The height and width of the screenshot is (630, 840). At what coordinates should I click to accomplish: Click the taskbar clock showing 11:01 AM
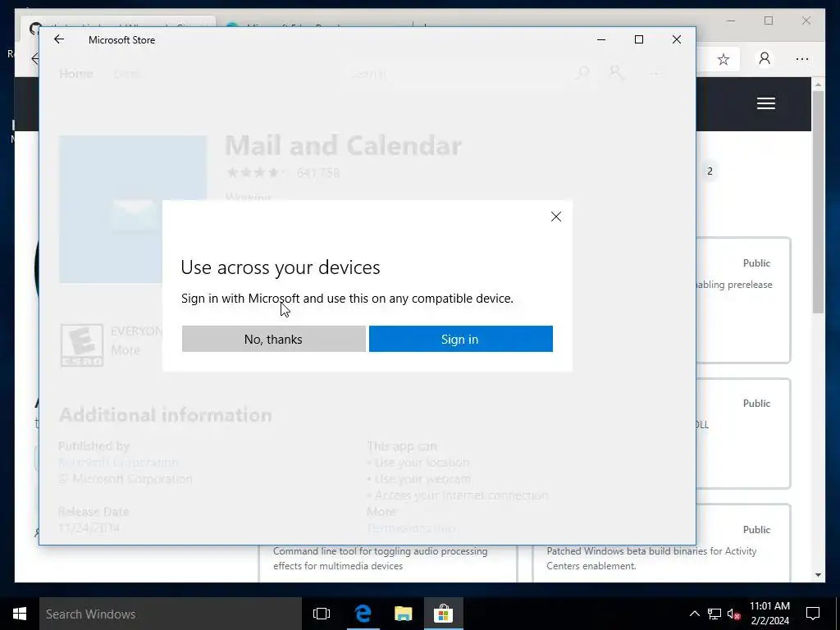pos(769,614)
